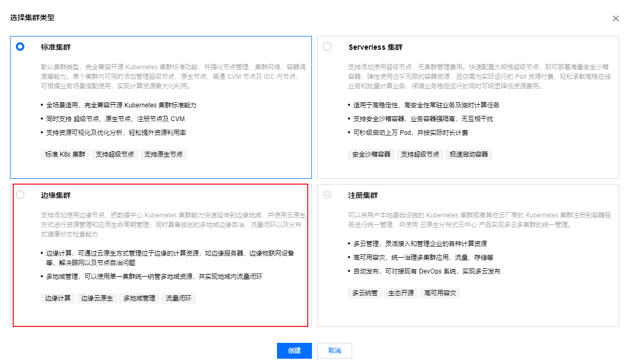Click the 多地域管理 tag
This screenshot has height=364, width=626.
(139, 298)
